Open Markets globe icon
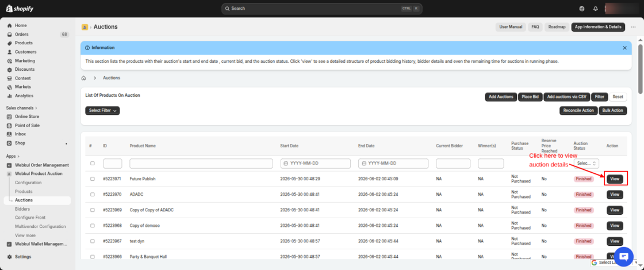This screenshot has height=270, width=644. pyautogui.click(x=9, y=87)
